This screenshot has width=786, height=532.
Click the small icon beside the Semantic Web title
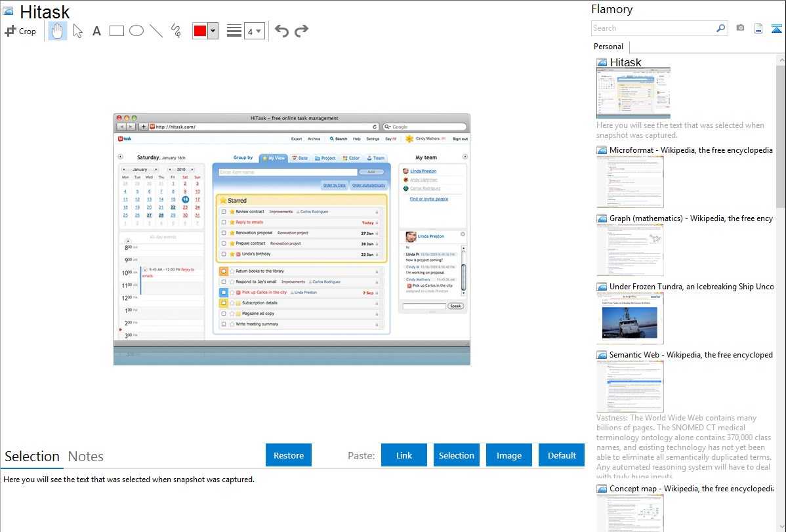pyautogui.click(x=602, y=355)
